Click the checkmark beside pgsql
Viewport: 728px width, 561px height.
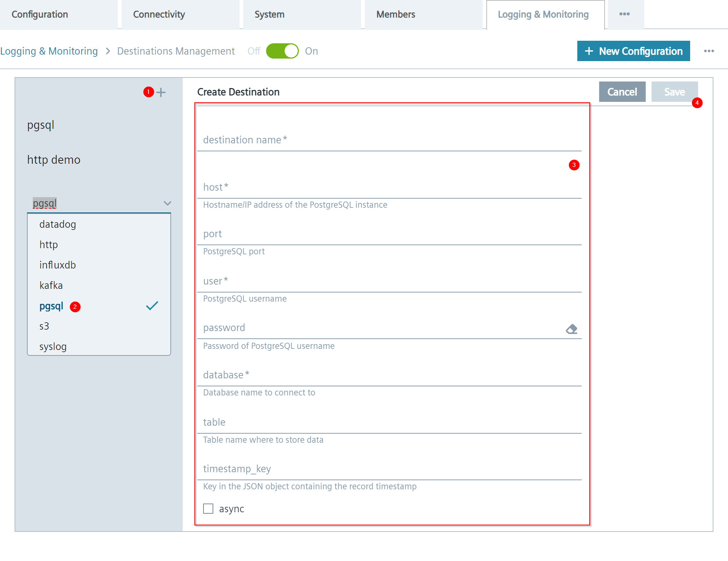[x=152, y=306]
